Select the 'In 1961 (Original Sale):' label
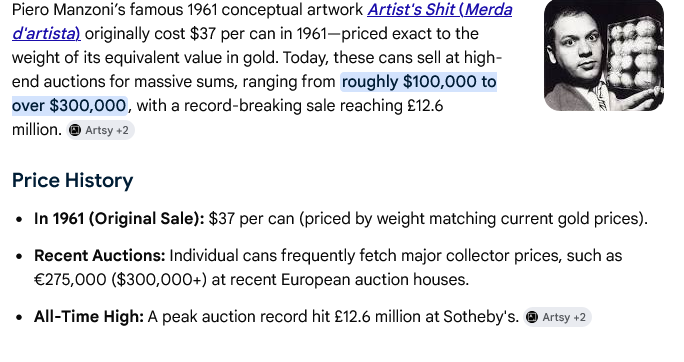 coord(119,219)
